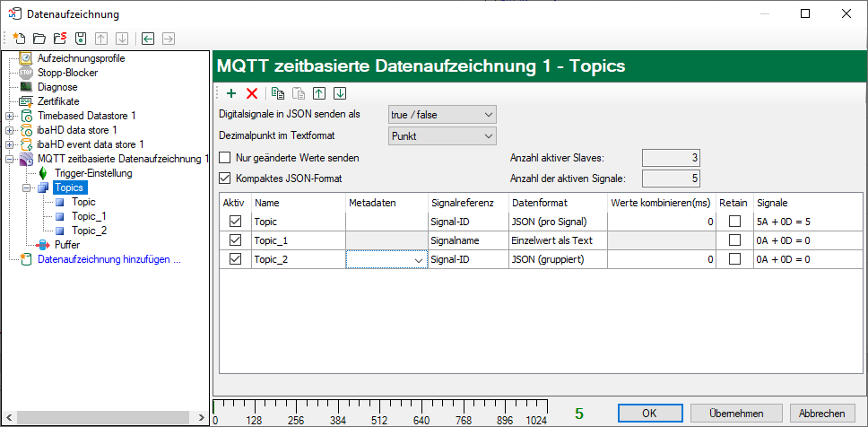Click the ibaHD data store 1 icon
The width and height of the screenshot is (868, 427).
27,130
